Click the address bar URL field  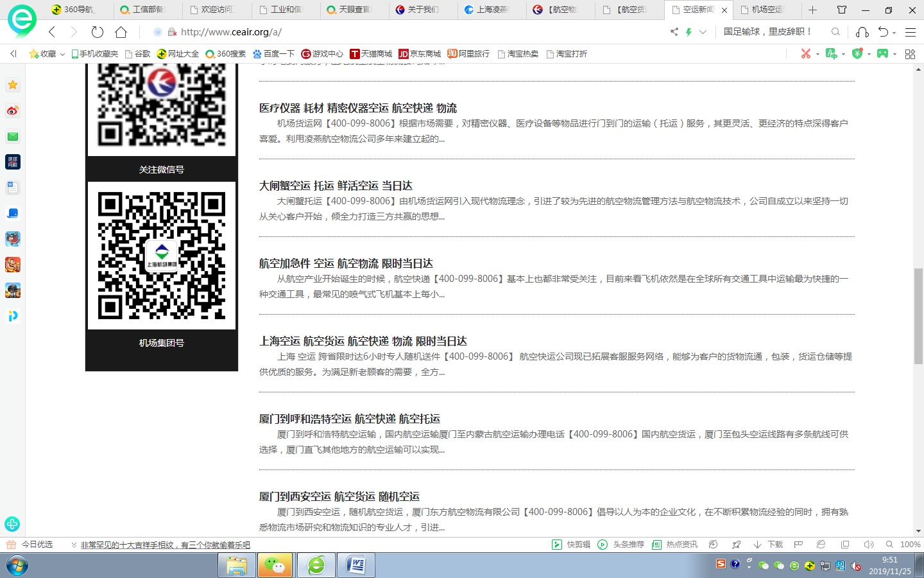[x=411, y=32]
